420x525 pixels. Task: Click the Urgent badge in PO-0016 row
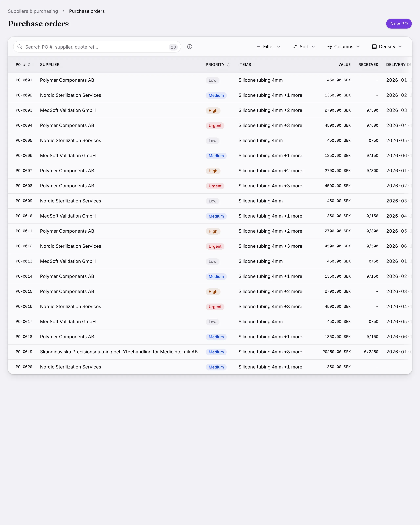[x=215, y=307]
